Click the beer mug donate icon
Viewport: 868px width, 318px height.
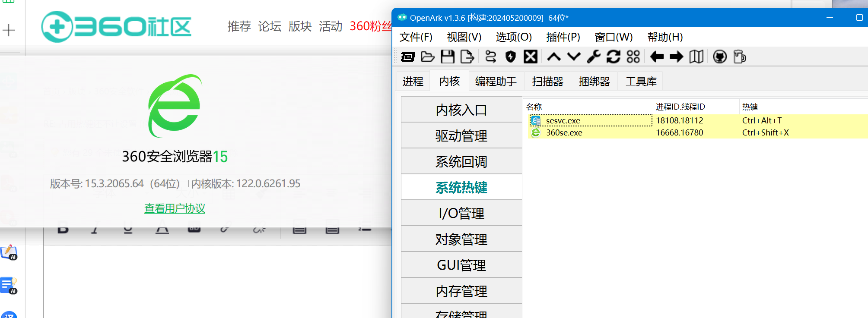pos(740,57)
